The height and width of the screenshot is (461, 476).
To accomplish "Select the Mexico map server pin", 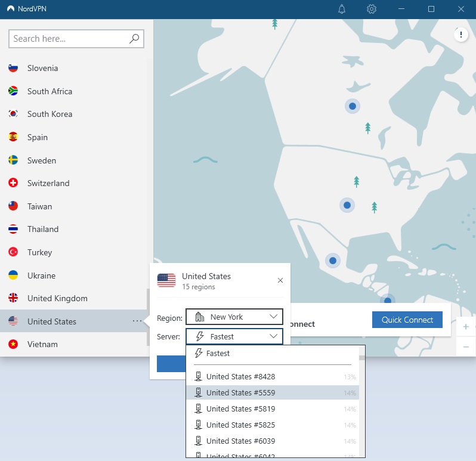I will tap(333, 261).
